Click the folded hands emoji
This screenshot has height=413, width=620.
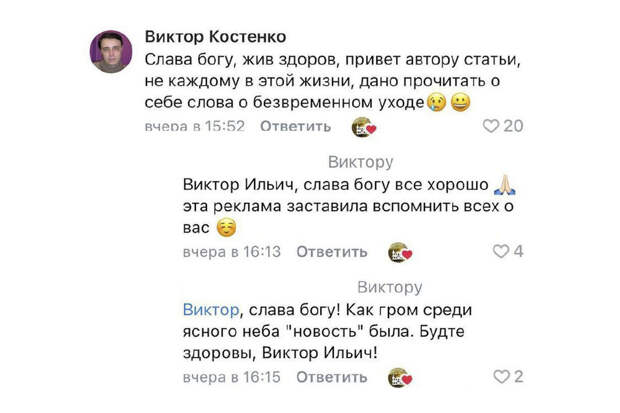click(505, 185)
